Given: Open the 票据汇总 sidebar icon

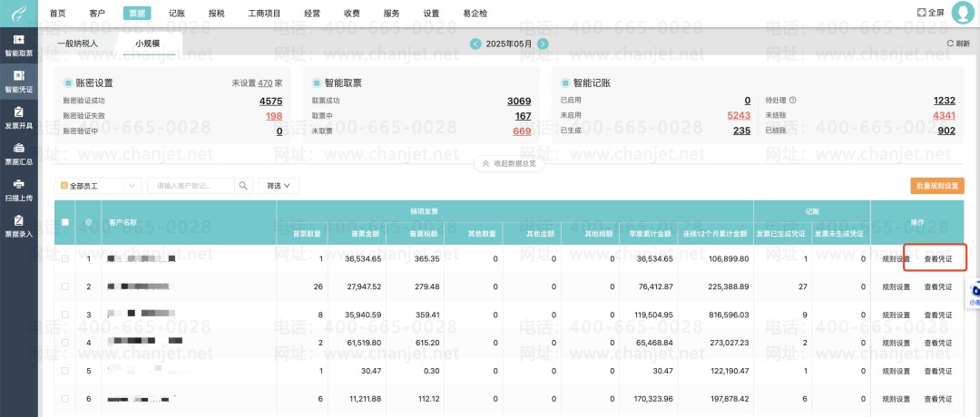Looking at the screenshot, I should 19,153.
